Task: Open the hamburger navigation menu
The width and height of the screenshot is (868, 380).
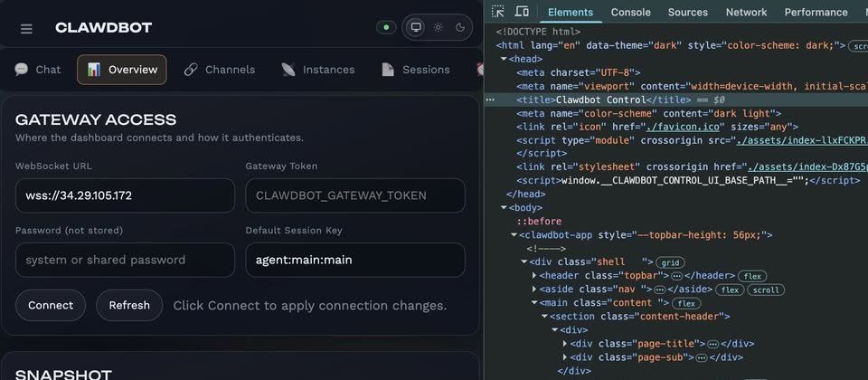Action: (26, 28)
